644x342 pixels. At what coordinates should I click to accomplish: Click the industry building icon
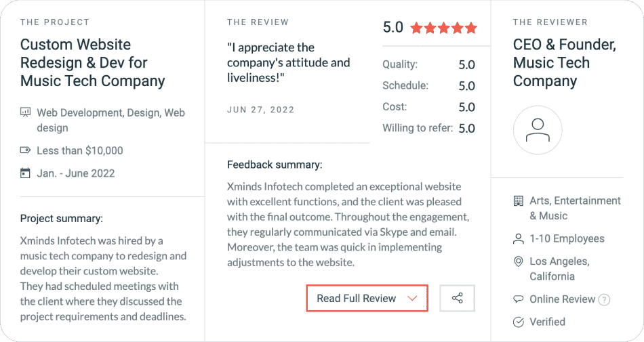519,201
